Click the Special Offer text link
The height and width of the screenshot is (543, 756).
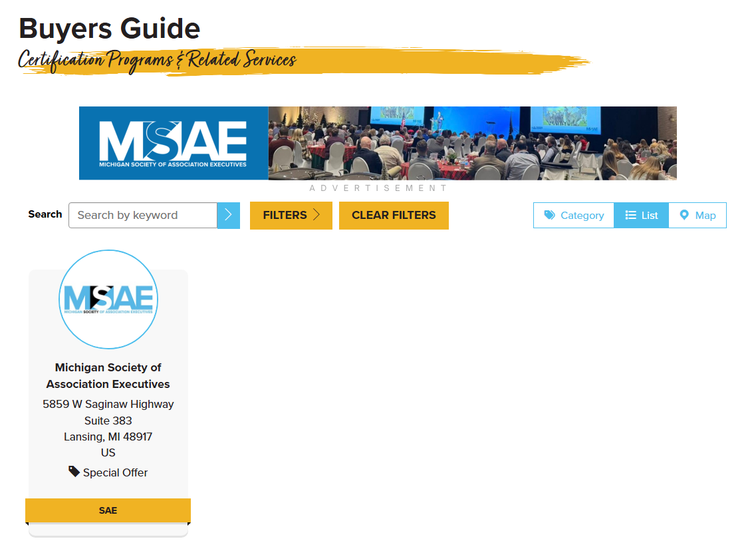(115, 472)
